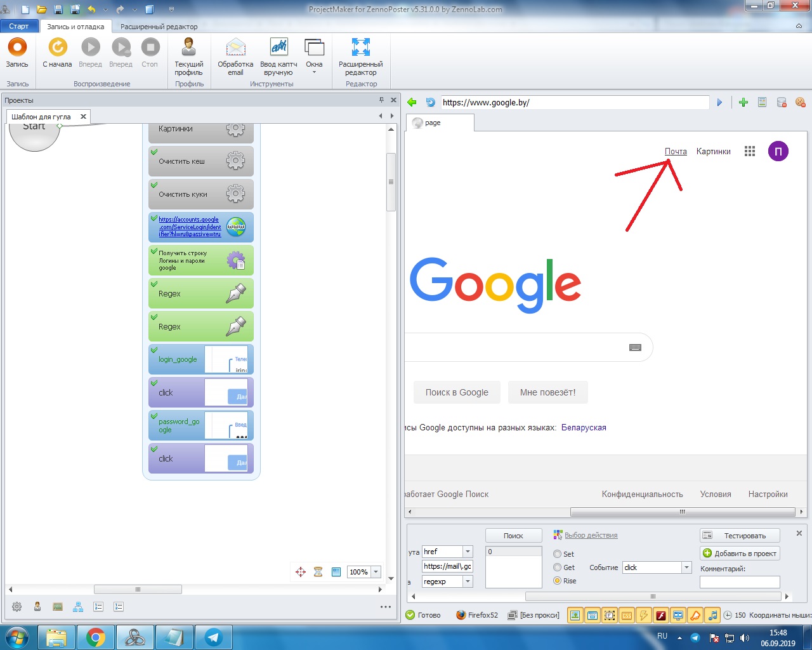
Task: Switch to Запись и отладка tab
Action: tap(75, 27)
